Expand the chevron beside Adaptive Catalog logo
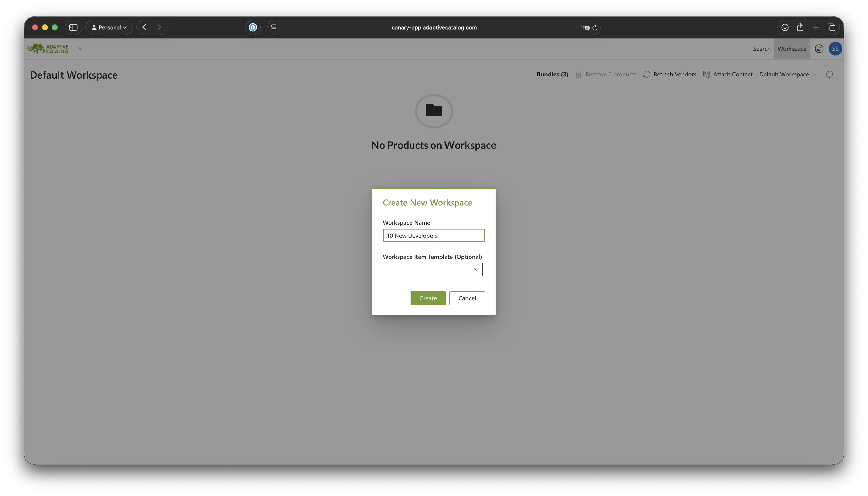 click(x=80, y=49)
